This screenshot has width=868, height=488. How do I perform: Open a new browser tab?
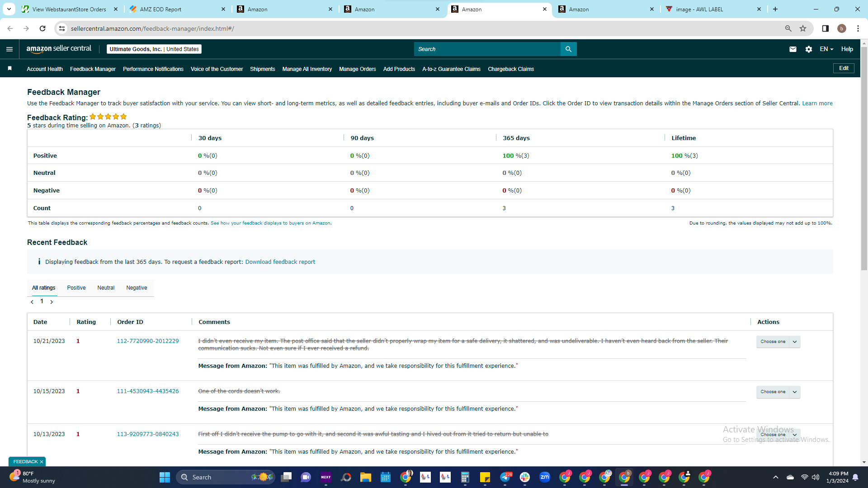(x=775, y=9)
